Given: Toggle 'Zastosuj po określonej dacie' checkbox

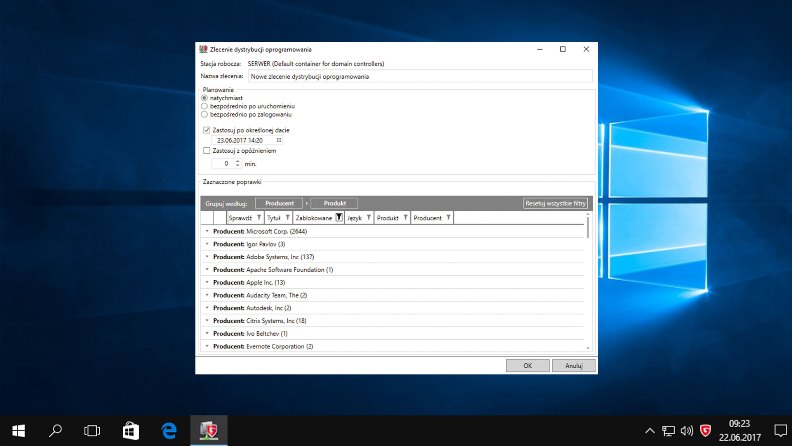Looking at the screenshot, I should coord(207,130).
